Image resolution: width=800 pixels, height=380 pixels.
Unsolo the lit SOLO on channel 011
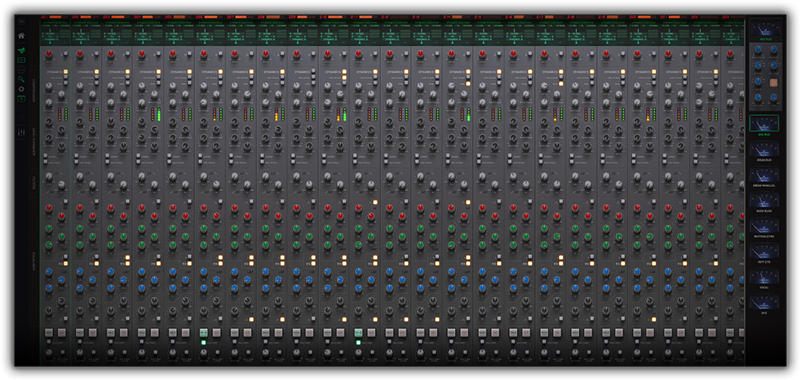pos(358,333)
